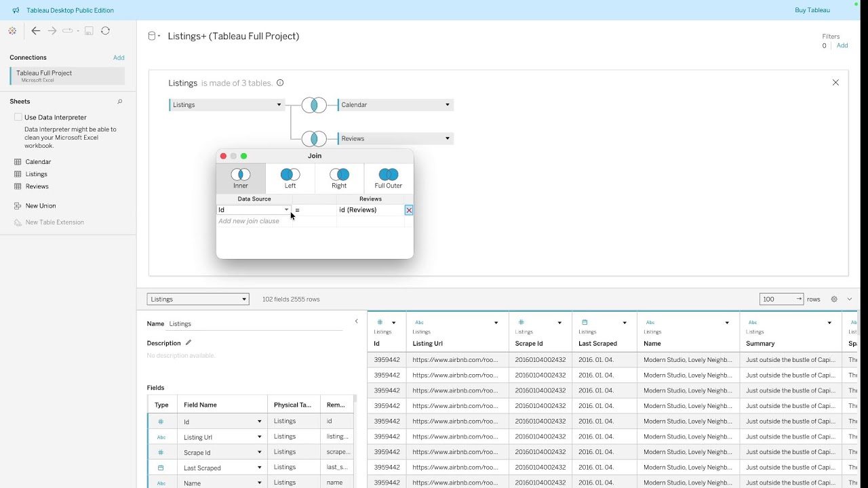This screenshot has width=868, height=488.
Task: Select the Listings sheet in the Sheets list
Action: pos(37,174)
